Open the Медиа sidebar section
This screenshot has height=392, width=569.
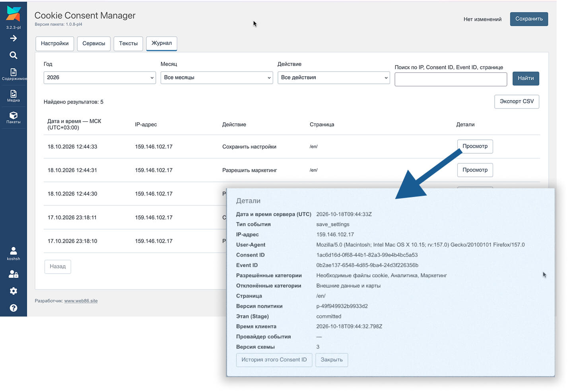pyautogui.click(x=14, y=96)
